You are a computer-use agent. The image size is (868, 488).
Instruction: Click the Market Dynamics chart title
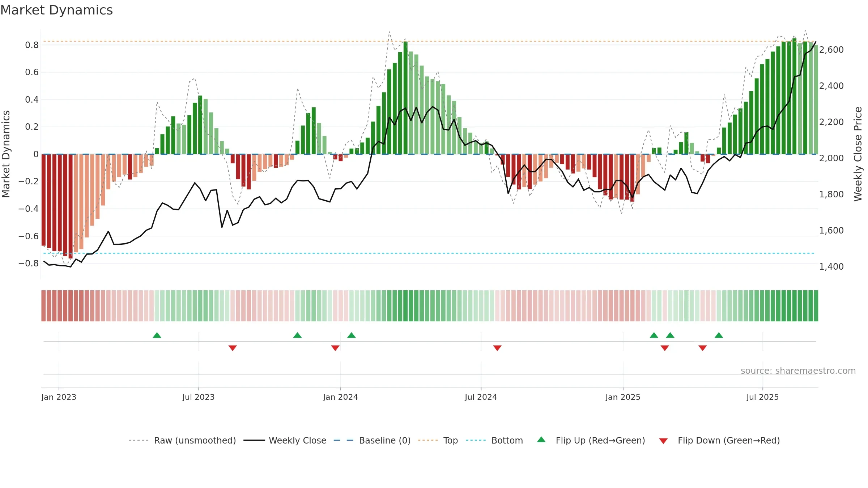point(56,10)
